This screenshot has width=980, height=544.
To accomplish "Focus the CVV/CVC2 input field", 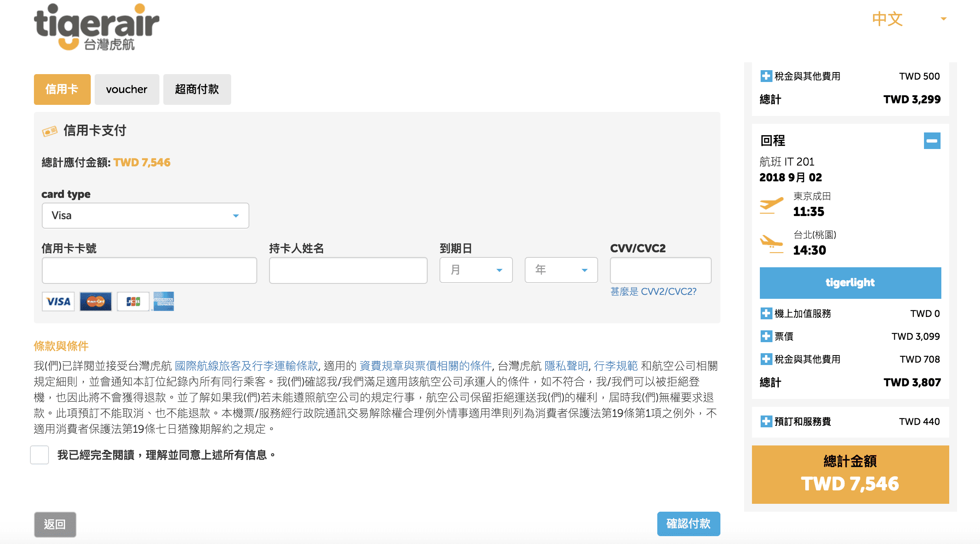I will coord(660,270).
